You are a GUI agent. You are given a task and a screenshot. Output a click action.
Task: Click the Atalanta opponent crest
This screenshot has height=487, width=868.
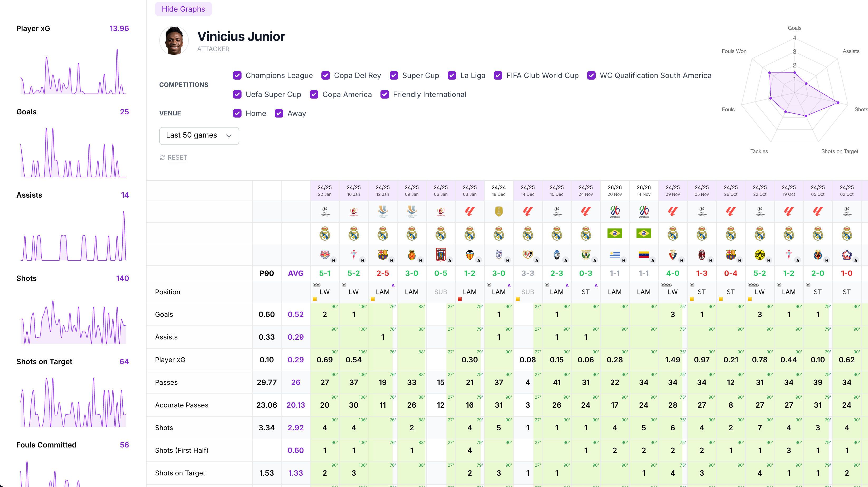557,255
